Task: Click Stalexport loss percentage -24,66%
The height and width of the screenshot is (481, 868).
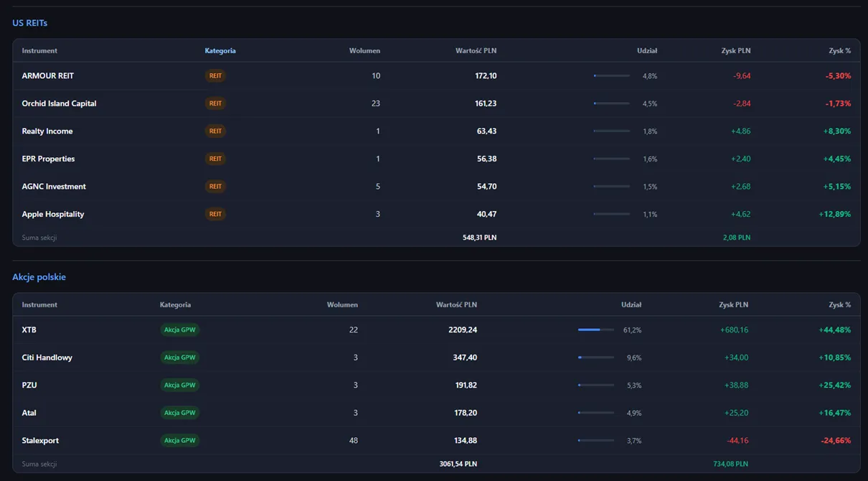Action: (836, 441)
